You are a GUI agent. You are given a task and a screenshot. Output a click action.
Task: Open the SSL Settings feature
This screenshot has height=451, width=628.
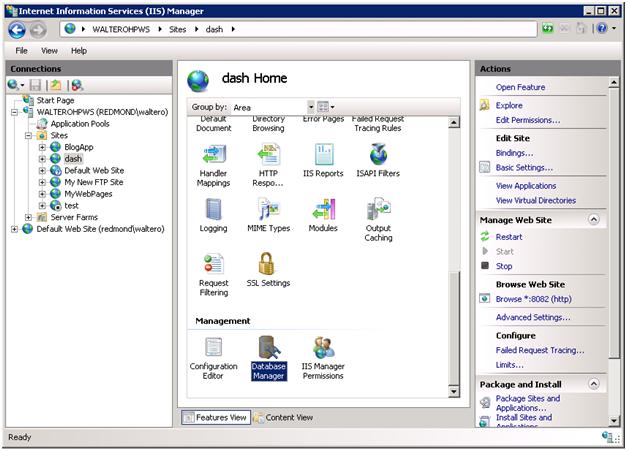coord(268,270)
